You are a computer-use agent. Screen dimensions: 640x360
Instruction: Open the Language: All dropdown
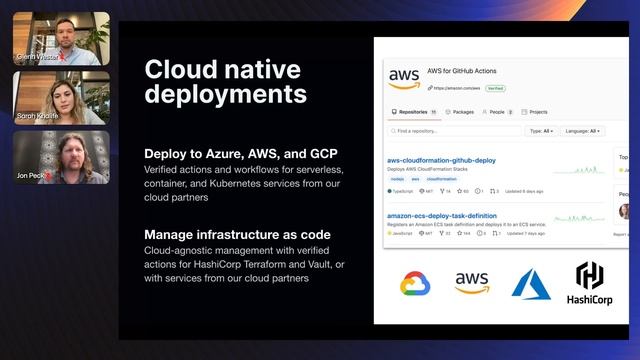pyautogui.click(x=582, y=131)
